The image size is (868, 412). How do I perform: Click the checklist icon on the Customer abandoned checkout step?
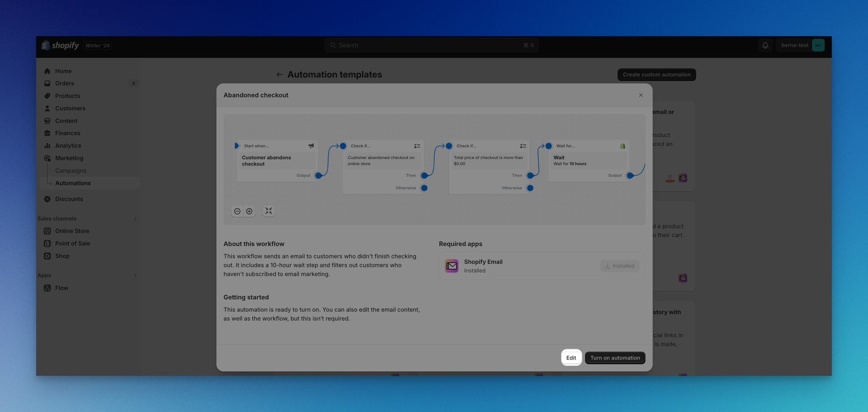tap(417, 146)
